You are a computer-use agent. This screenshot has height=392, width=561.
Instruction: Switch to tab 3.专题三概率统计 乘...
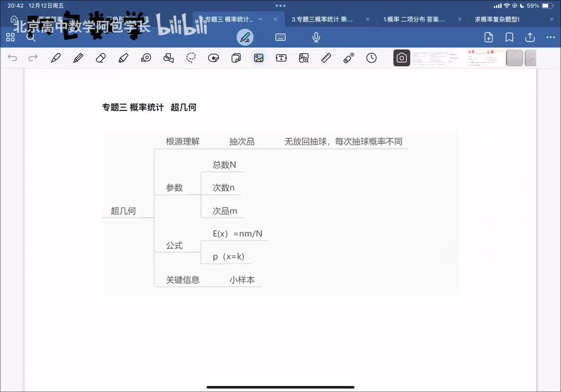(x=322, y=19)
